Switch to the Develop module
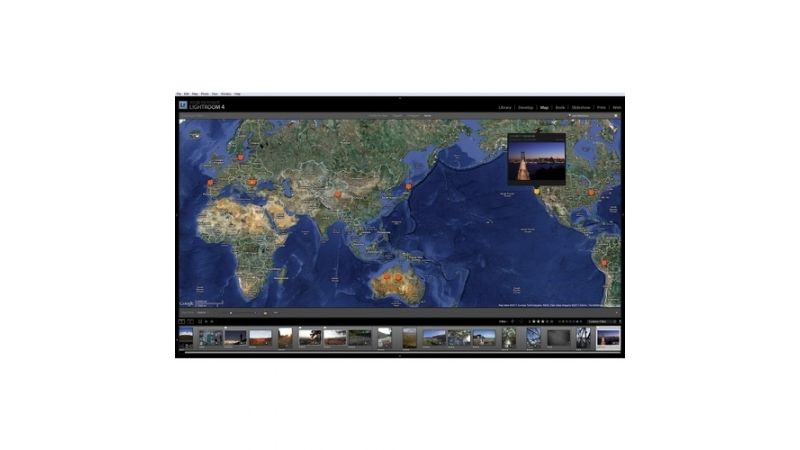800x450 pixels. [x=525, y=107]
